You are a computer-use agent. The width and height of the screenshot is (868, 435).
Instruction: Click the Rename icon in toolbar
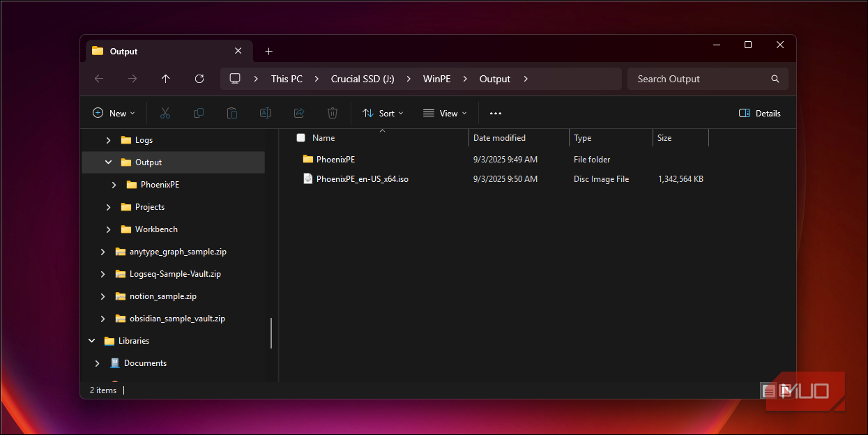click(266, 113)
